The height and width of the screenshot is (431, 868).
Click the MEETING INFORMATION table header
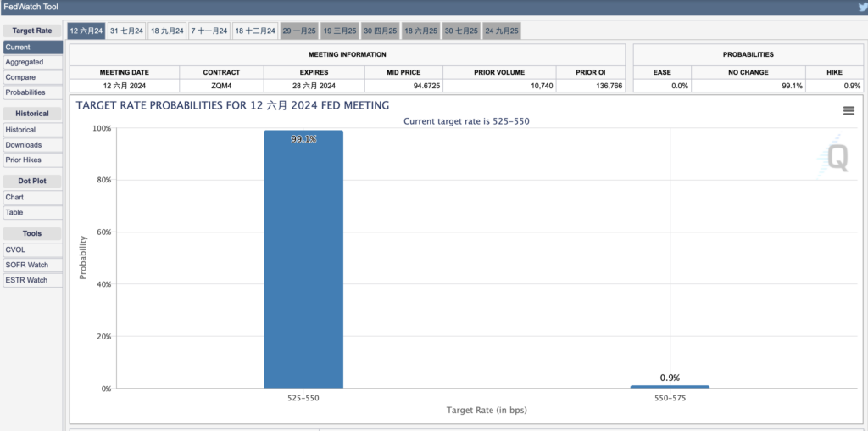[347, 55]
